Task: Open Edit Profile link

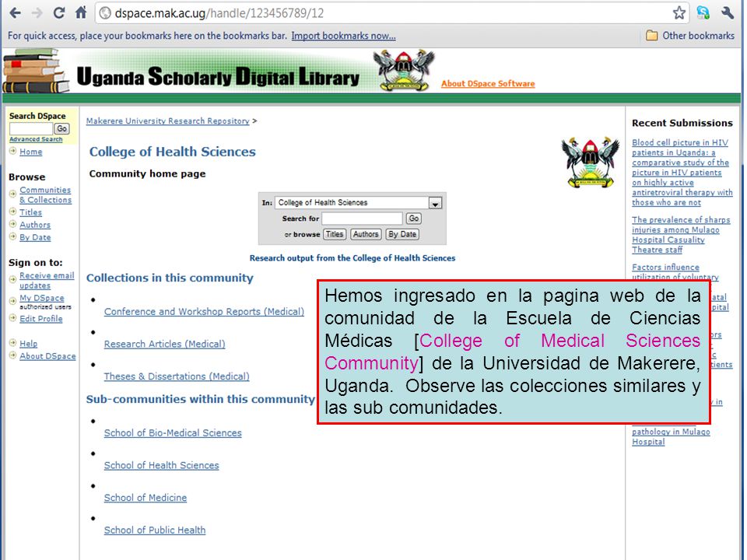Action: 41,319
